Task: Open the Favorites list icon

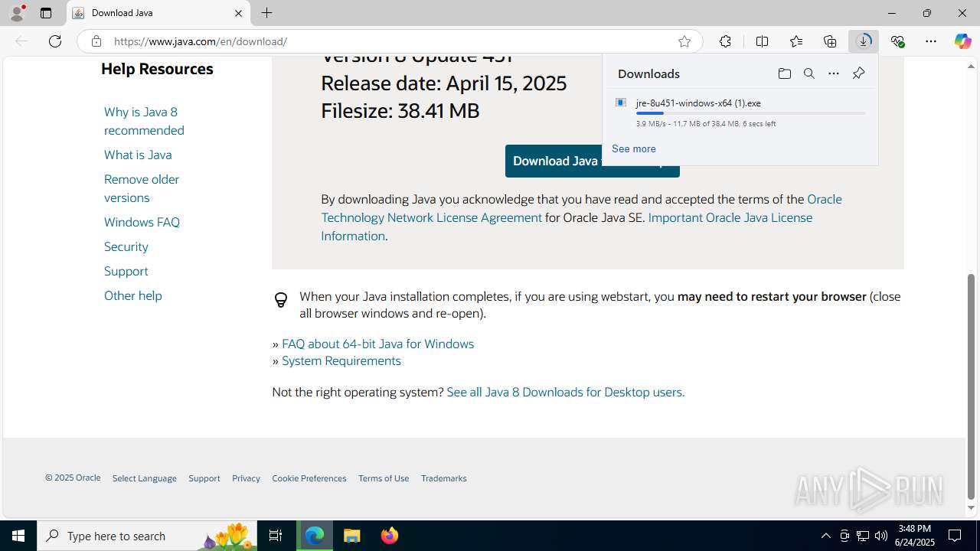Action: [x=796, y=41]
